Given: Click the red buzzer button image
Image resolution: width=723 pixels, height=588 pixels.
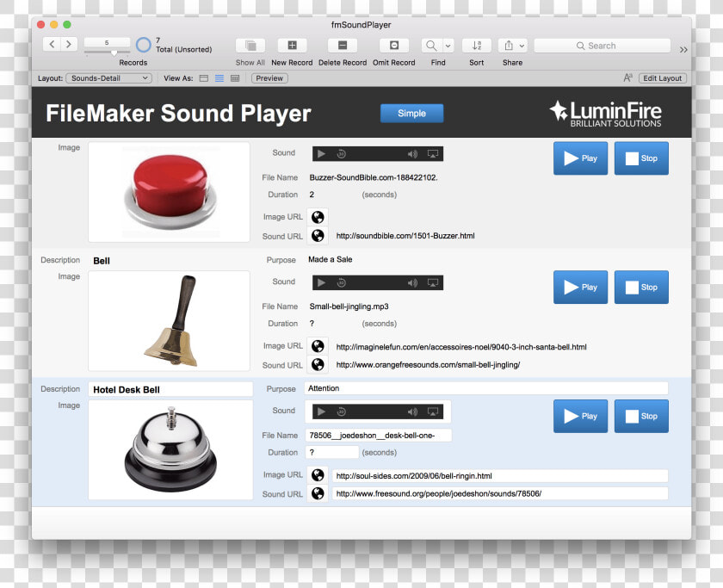Looking at the screenshot, I should 170,192.
